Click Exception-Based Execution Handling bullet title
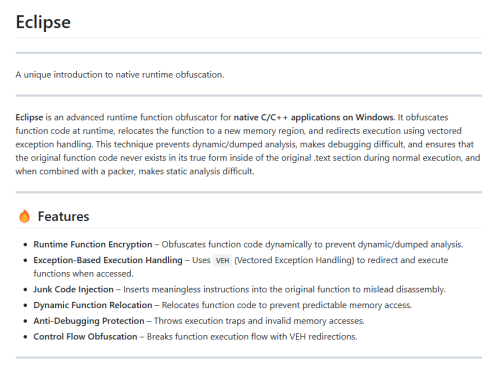This screenshot has height=366, width=500. point(108,260)
